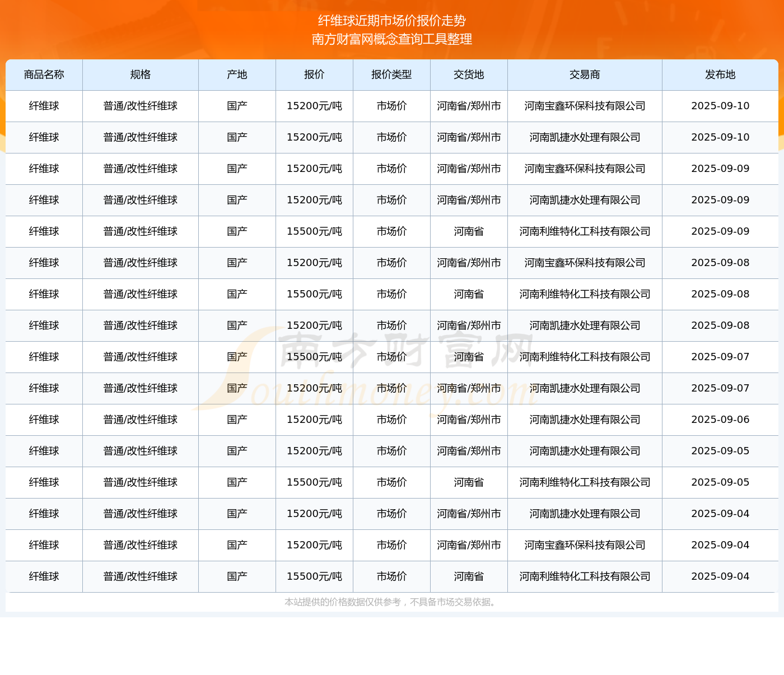Select 河南凯捷水处理有限公司 in the 2025-09-09 row

[585, 200]
